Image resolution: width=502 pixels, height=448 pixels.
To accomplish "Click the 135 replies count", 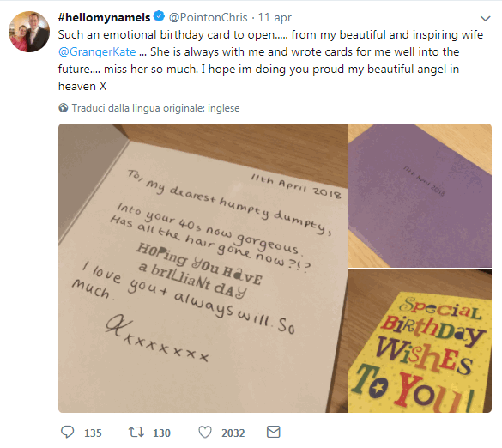I will tap(93, 433).
